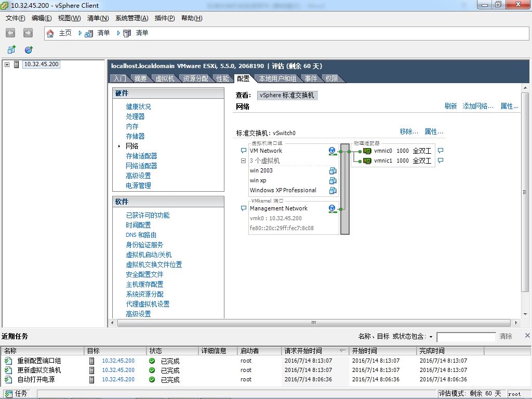The image size is (532, 399).
Task: Open the 编辑(E) menu
Action: click(x=42, y=18)
